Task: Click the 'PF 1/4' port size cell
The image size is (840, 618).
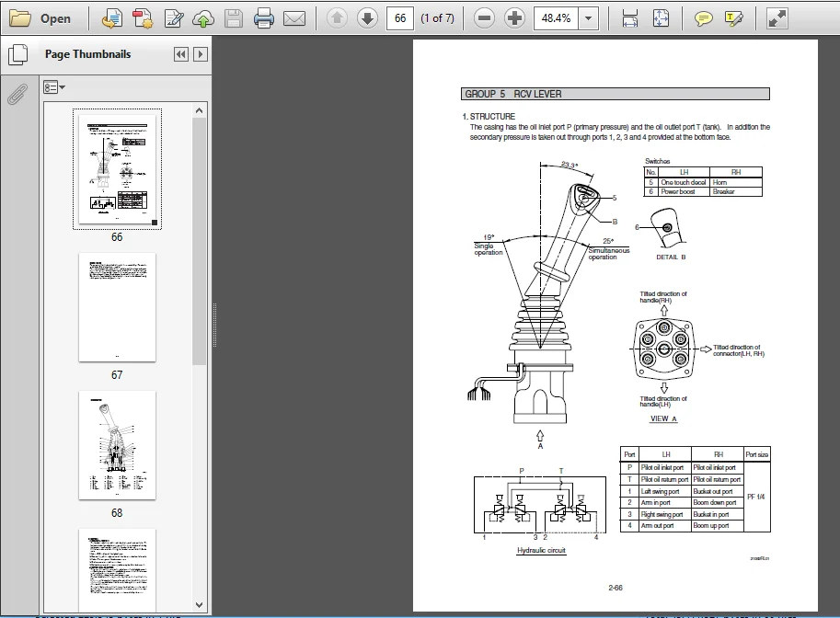Action: point(756,497)
